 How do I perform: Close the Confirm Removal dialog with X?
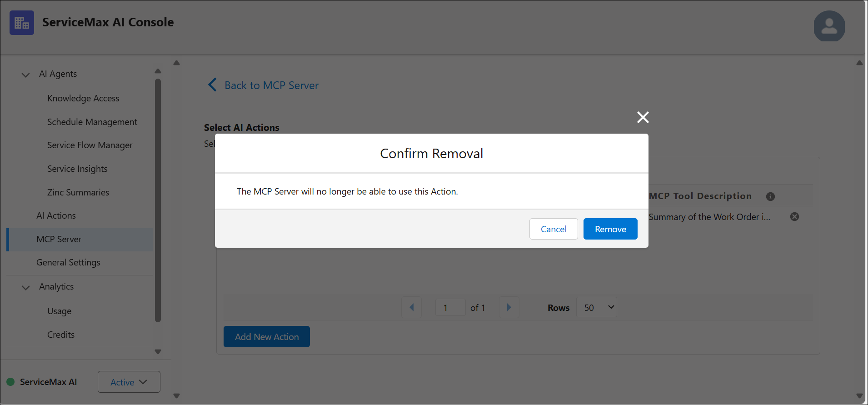643,117
